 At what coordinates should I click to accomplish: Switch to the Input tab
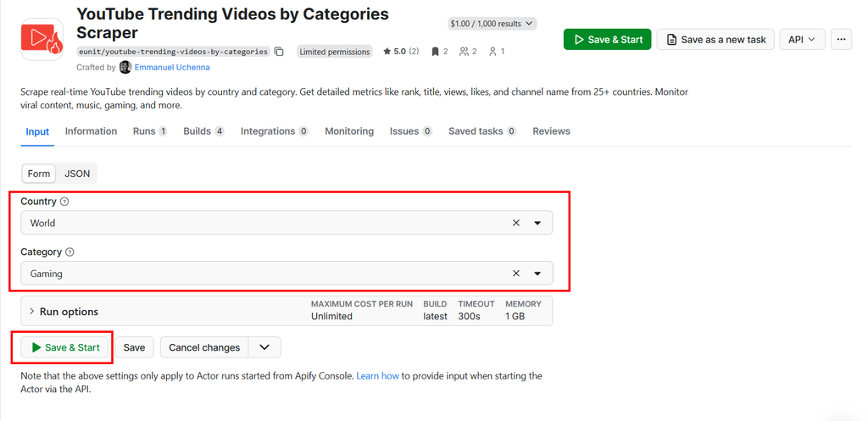[x=37, y=131]
